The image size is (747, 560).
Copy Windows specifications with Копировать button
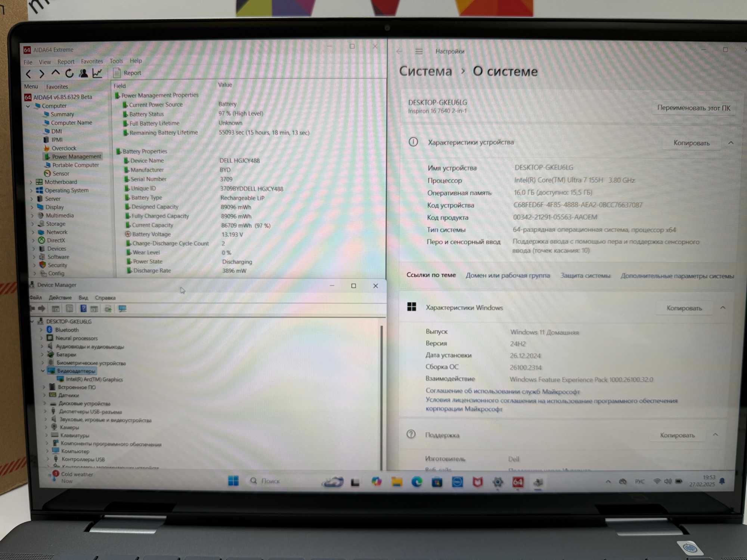coord(684,308)
